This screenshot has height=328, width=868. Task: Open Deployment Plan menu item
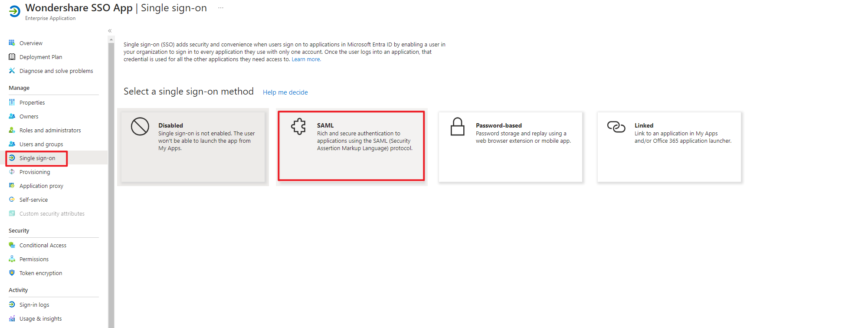pyautogui.click(x=41, y=57)
